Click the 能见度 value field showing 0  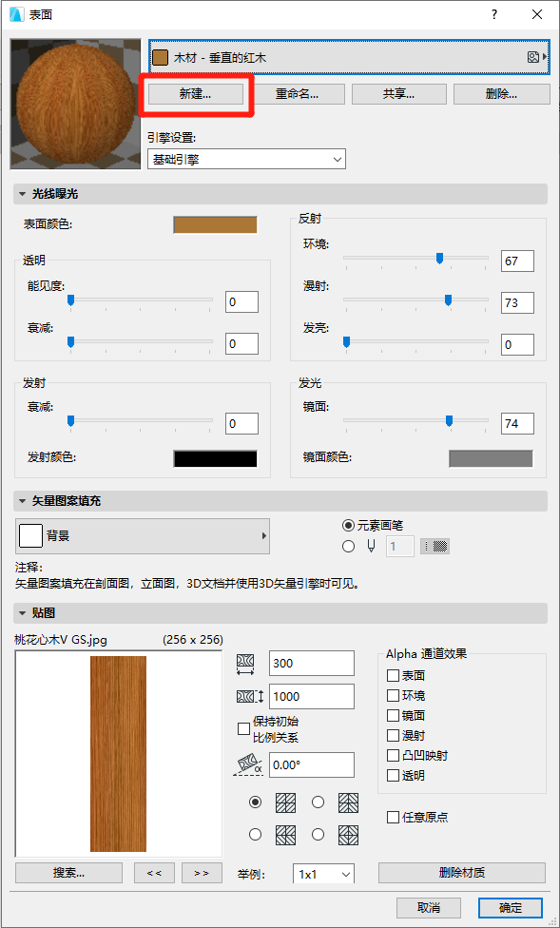tap(241, 302)
